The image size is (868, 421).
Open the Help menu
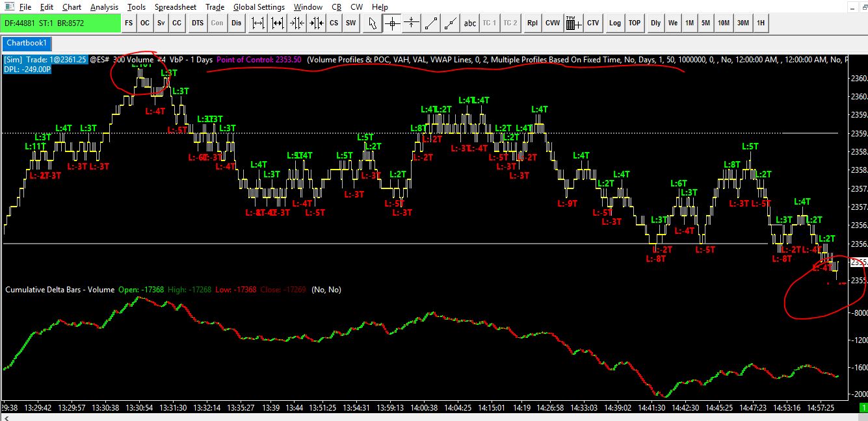[x=380, y=7]
